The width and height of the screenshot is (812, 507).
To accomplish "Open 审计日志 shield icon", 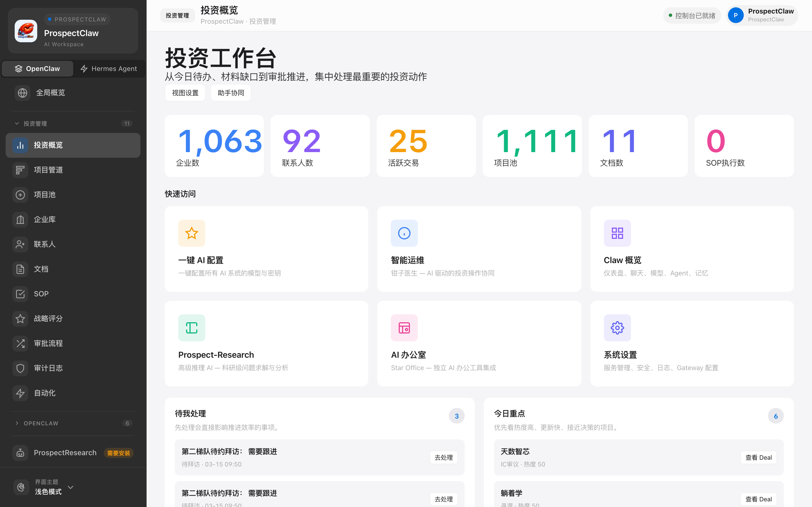I will click(20, 368).
